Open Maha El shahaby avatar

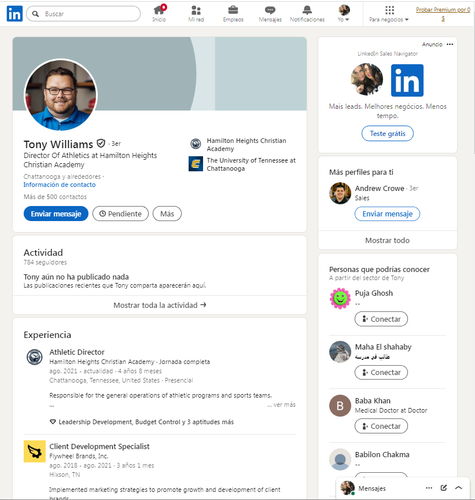point(340,352)
